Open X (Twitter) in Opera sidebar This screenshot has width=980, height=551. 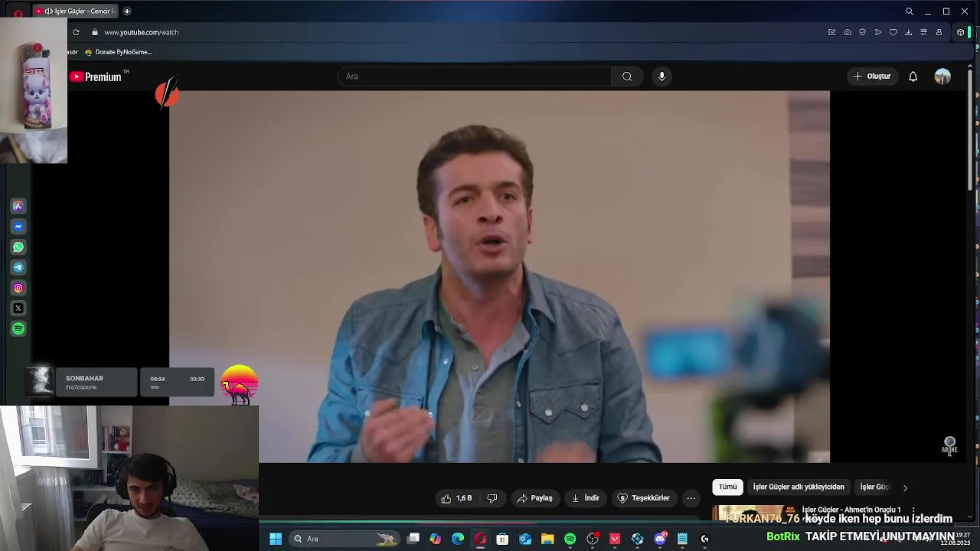[x=18, y=308]
